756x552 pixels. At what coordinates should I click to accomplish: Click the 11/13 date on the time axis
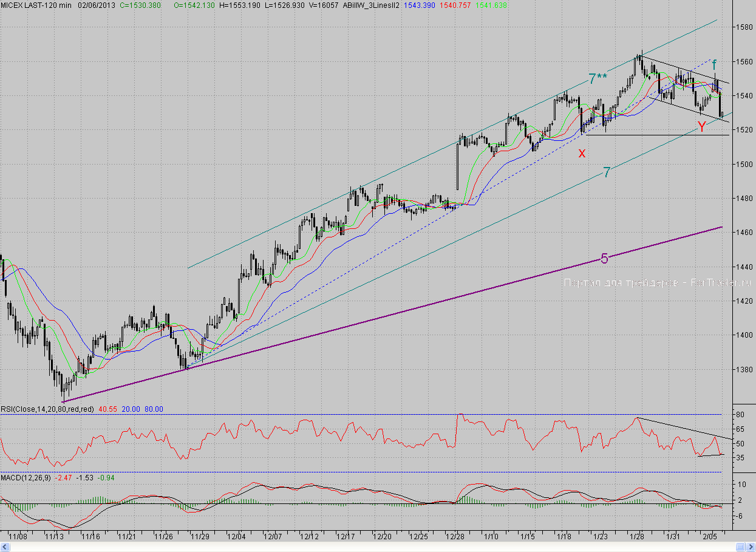[x=55, y=536]
